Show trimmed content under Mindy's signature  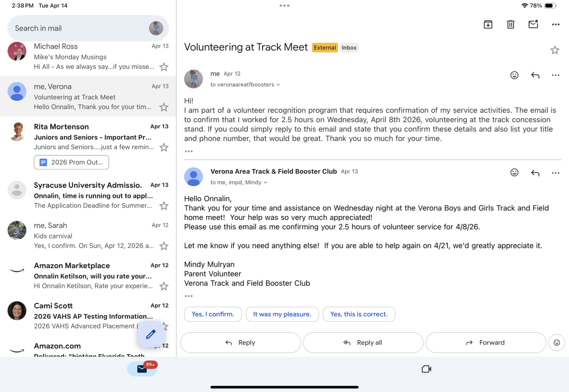189,296
